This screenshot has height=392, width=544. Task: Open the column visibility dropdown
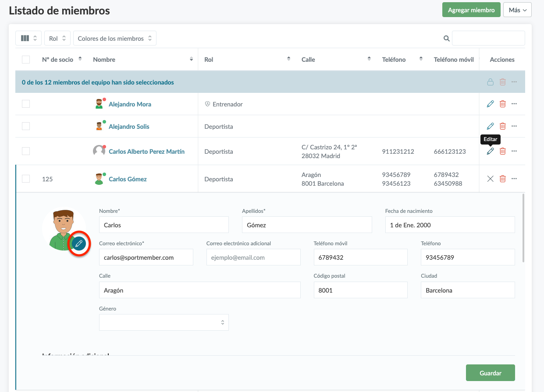(28, 39)
